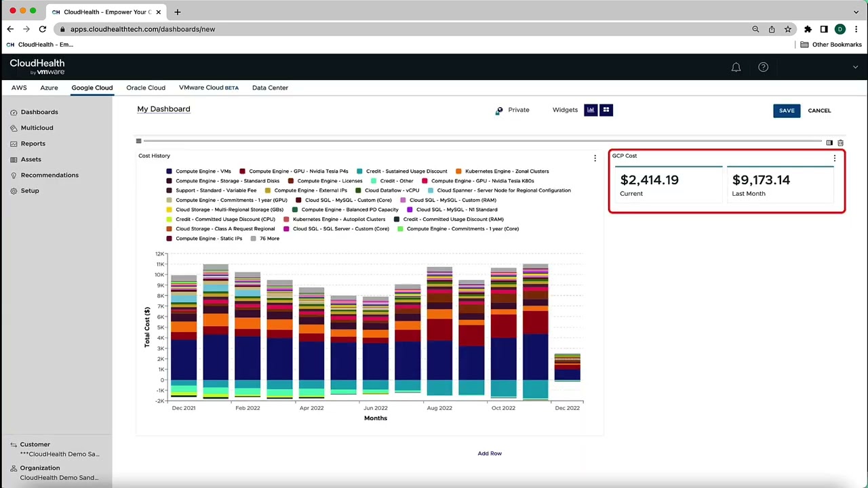Toggle the Private visibility setting
This screenshot has height=488, width=868.
point(513,110)
